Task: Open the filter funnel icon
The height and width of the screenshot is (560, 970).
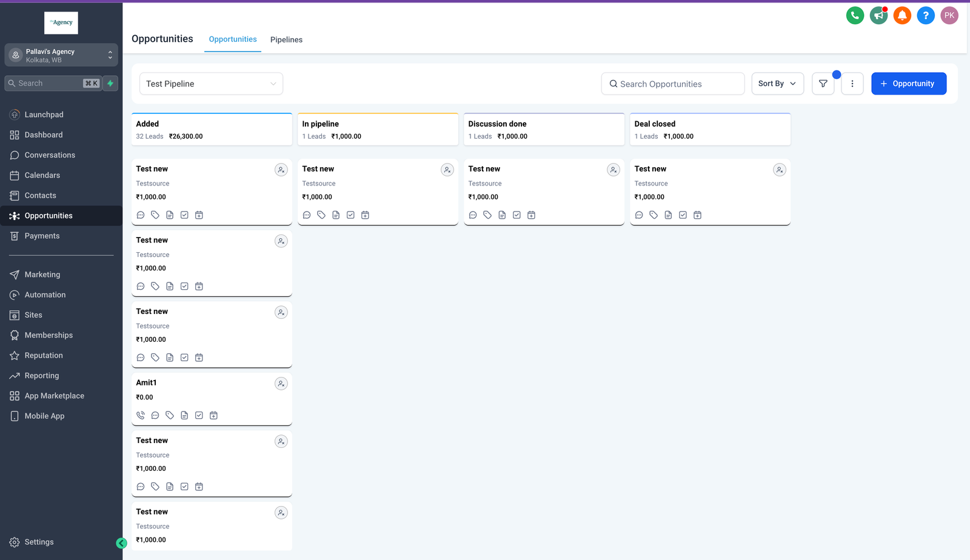Action: [x=823, y=84]
